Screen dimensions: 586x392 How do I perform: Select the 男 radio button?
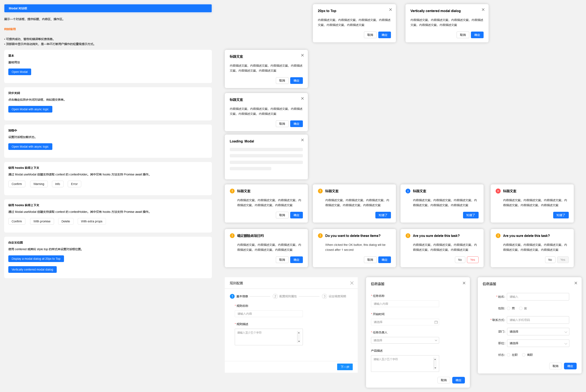[509, 308]
